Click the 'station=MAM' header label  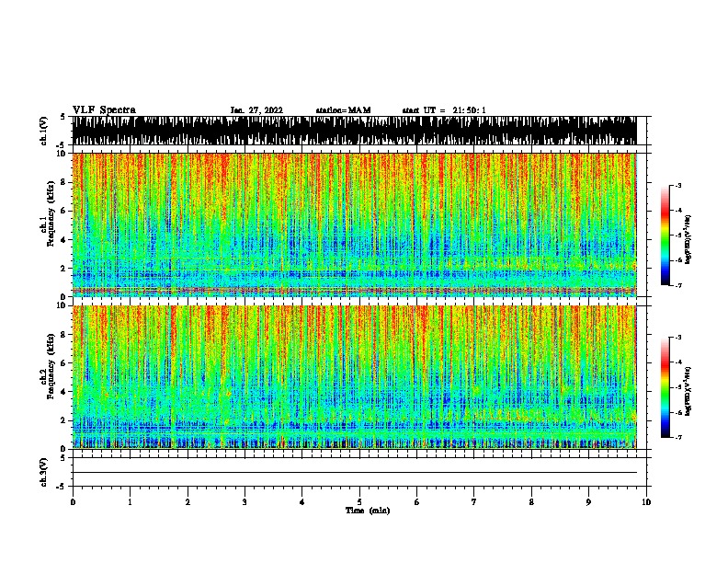[x=343, y=110]
